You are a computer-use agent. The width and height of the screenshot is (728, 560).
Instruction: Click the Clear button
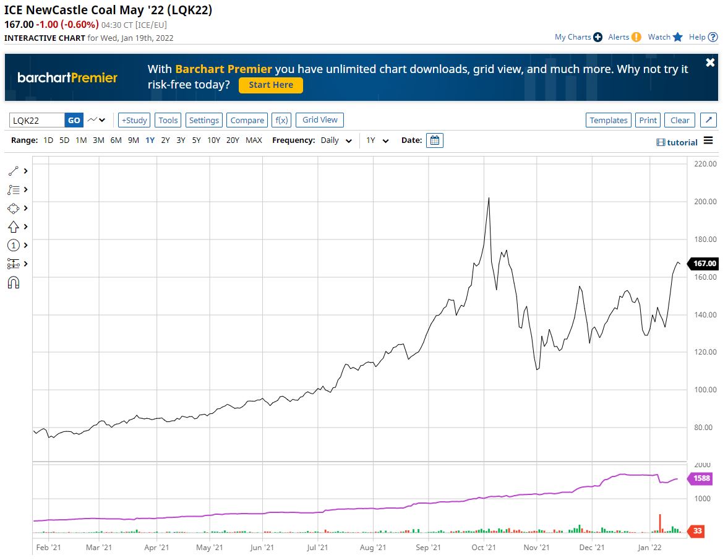pos(680,120)
